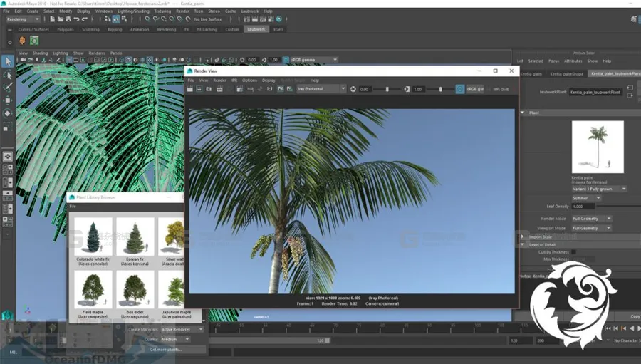Collapse the Level of Detail section
Screen dimensions: 641x364
[x=523, y=244]
